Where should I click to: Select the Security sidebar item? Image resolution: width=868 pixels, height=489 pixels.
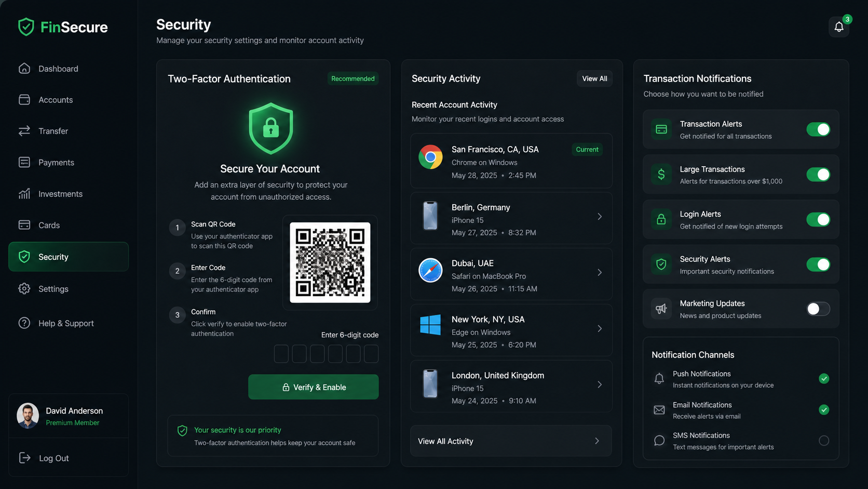[69, 257]
